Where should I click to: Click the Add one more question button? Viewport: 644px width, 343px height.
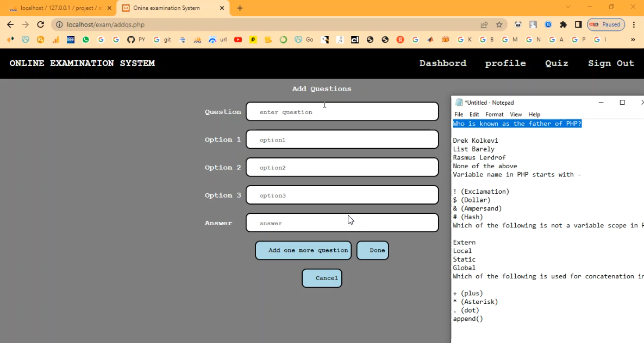[x=303, y=250]
